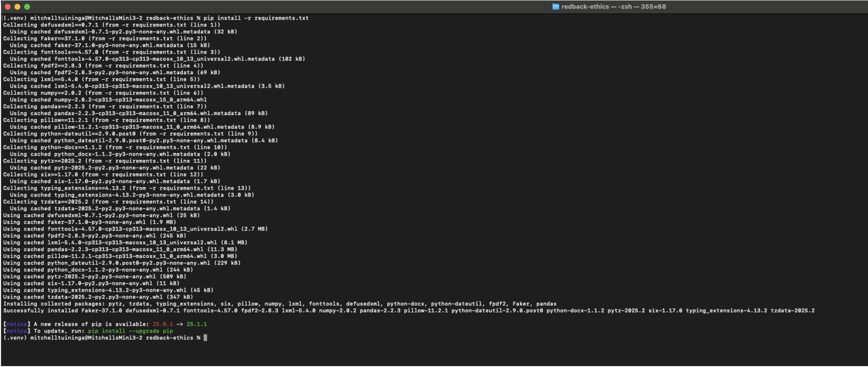
Task: Click the 'Collecting python-dateutil==2.9.0.post0' line
Action: tap(131, 134)
